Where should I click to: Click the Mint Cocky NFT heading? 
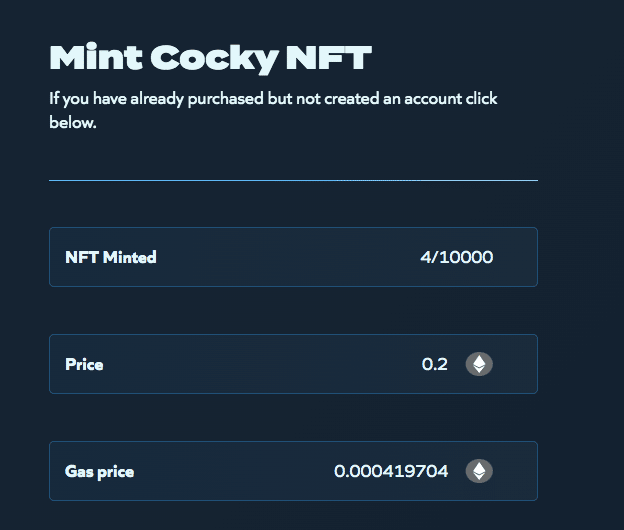(x=211, y=58)
